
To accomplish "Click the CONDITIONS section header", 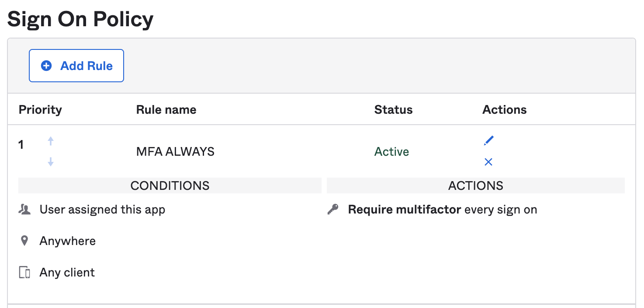I will click(170, 185).
